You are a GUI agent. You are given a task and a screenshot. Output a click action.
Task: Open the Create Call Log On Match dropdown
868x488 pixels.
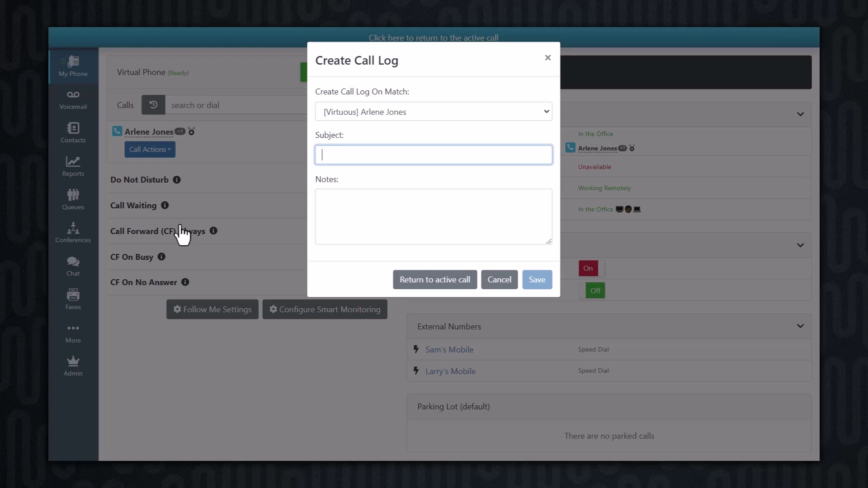[x=433, y=112]
